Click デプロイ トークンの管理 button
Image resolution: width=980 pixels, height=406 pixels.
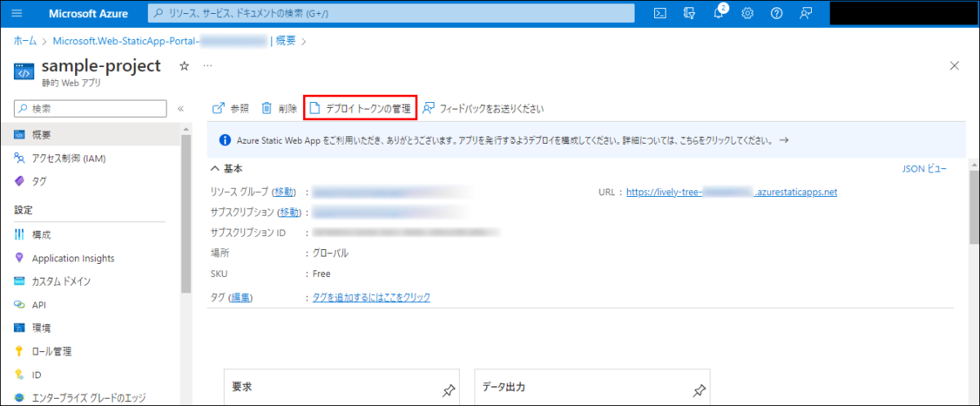pyautogui.click(x=360, y=108)
